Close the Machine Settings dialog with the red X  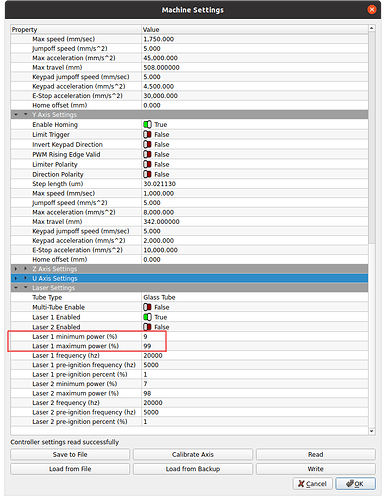tap(372, 10)
